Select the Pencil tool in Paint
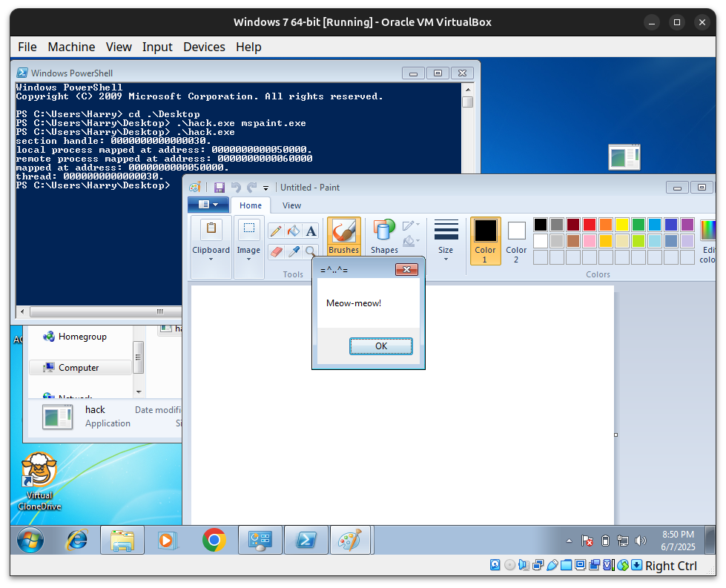The image size is (726, 588). click(x=276, y=231)
